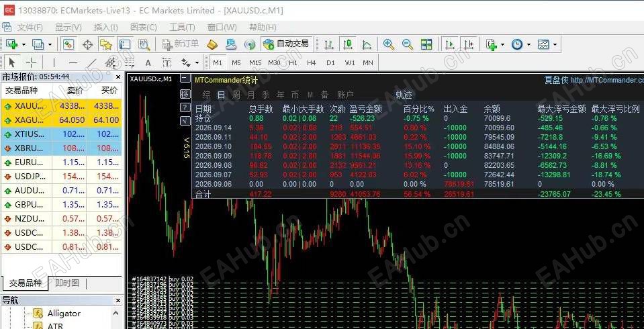Toggle the 自动交易 auto trading button
This screenshot has height=329, width=644.
click(286, 44)
